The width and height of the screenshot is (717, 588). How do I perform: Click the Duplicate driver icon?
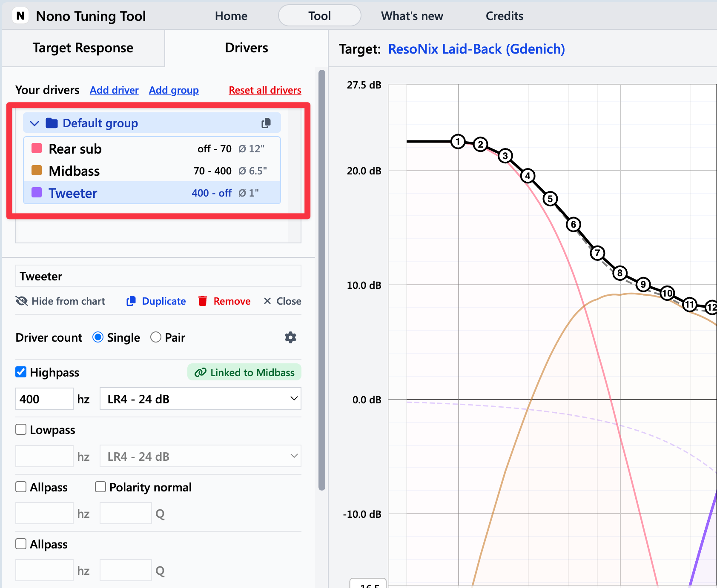(131, 301)
